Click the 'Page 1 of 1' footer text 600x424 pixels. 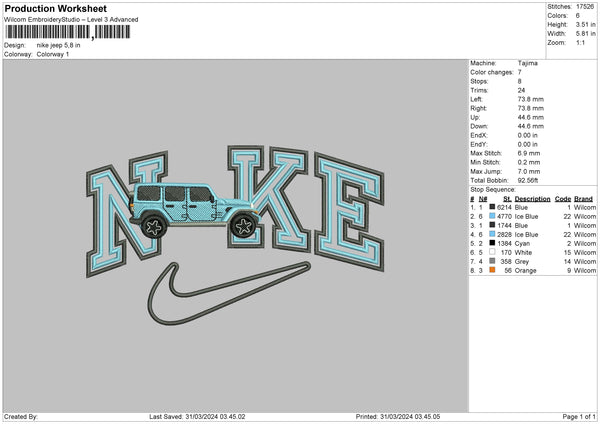pyautogui.click(x=579, y=417)
